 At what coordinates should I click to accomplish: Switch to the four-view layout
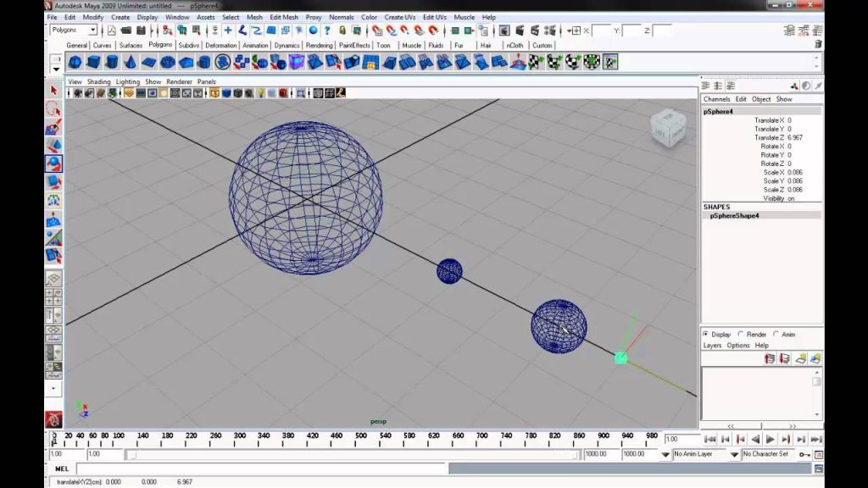[53, 297]
